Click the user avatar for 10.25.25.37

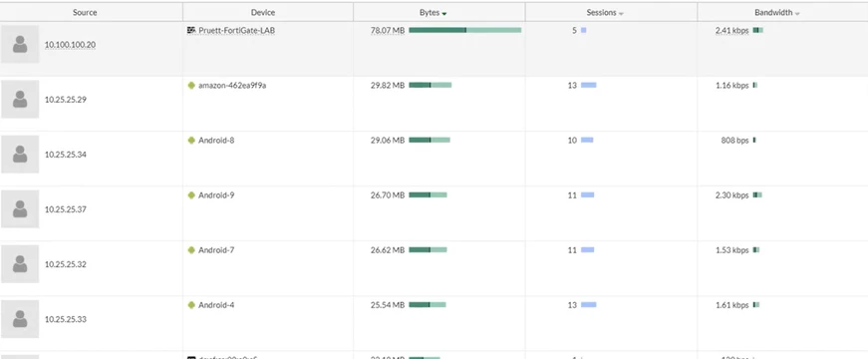click(20, 208)
